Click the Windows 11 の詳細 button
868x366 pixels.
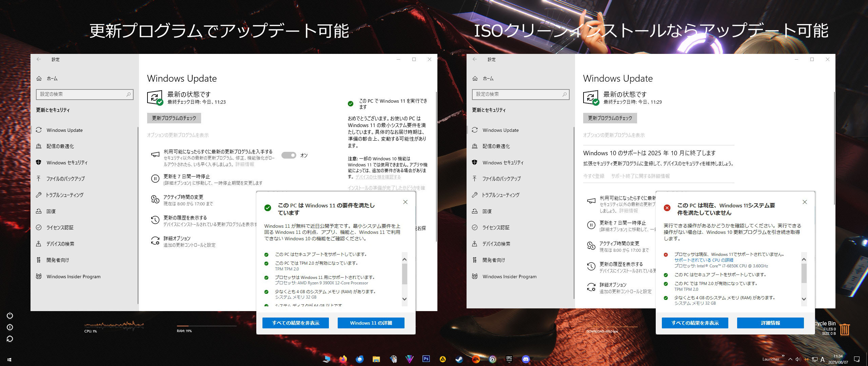pos(371,323)
